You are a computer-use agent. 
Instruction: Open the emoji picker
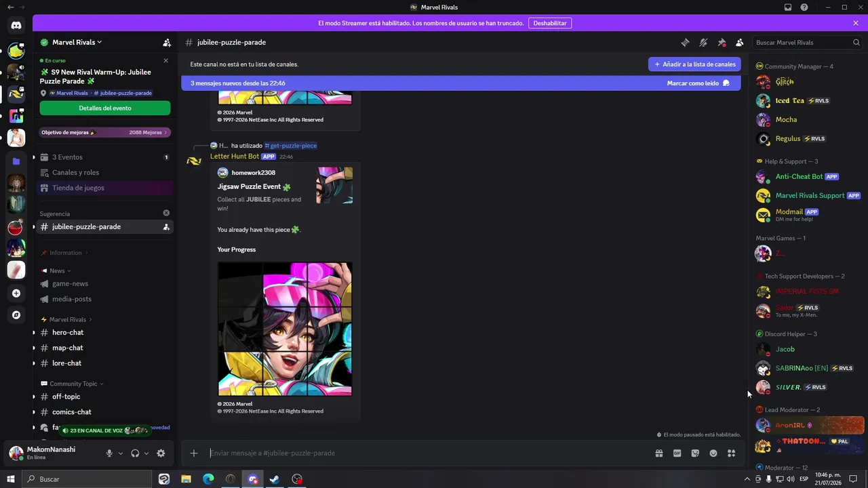[x=713, y=453]
